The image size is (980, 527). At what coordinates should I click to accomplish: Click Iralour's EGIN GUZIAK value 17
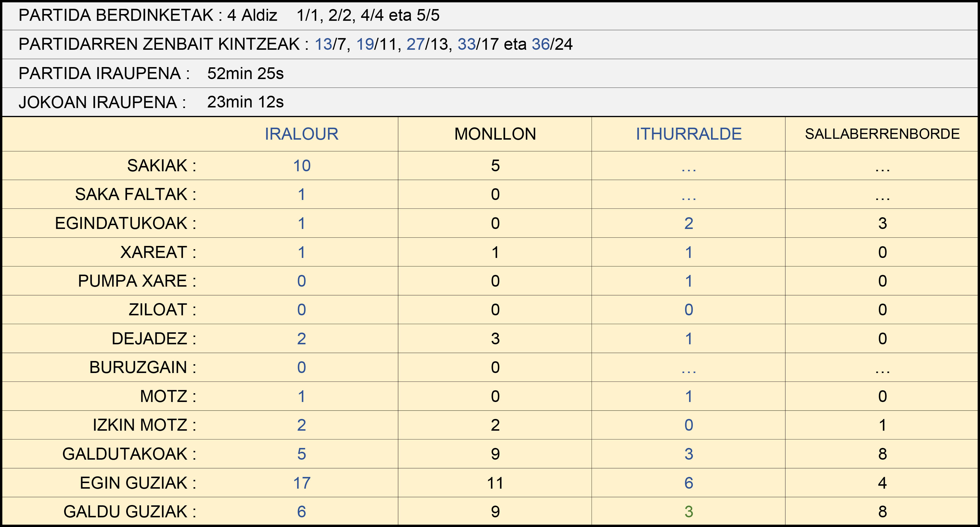(x=302, y=483)
